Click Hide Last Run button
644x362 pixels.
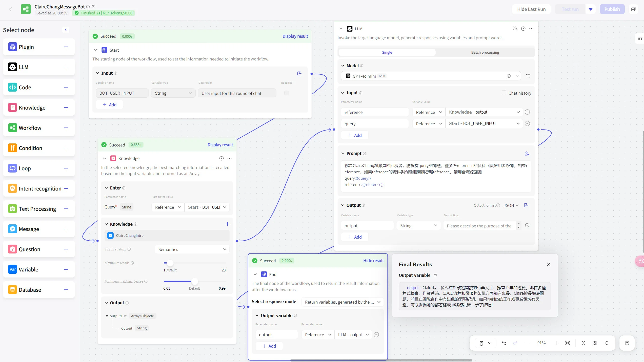pos(531,9)
